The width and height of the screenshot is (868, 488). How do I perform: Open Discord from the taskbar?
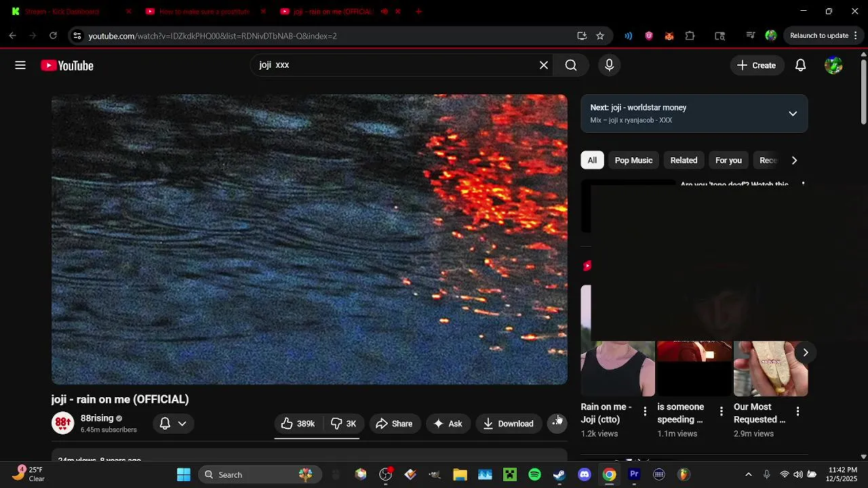tap(585, 474)
